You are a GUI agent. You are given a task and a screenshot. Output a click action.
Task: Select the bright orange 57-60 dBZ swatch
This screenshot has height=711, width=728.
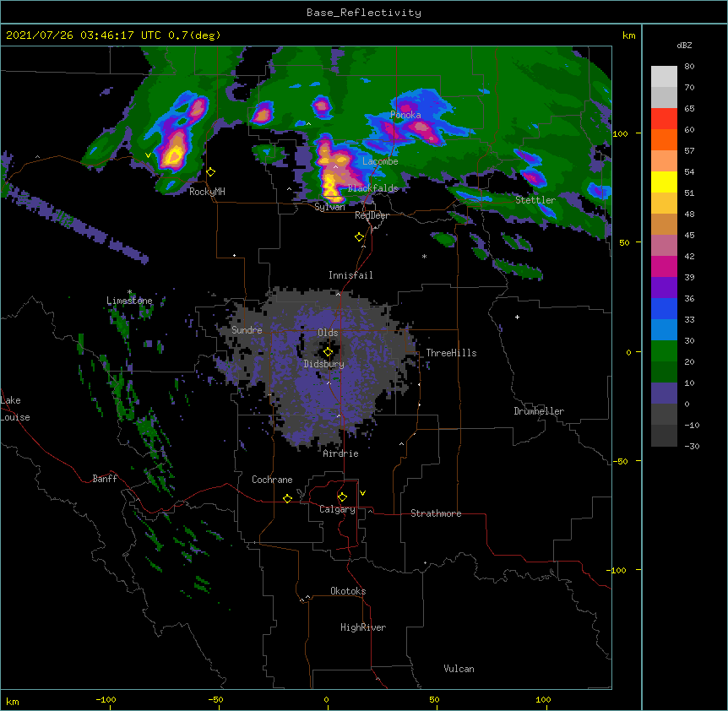coord(664,139)
